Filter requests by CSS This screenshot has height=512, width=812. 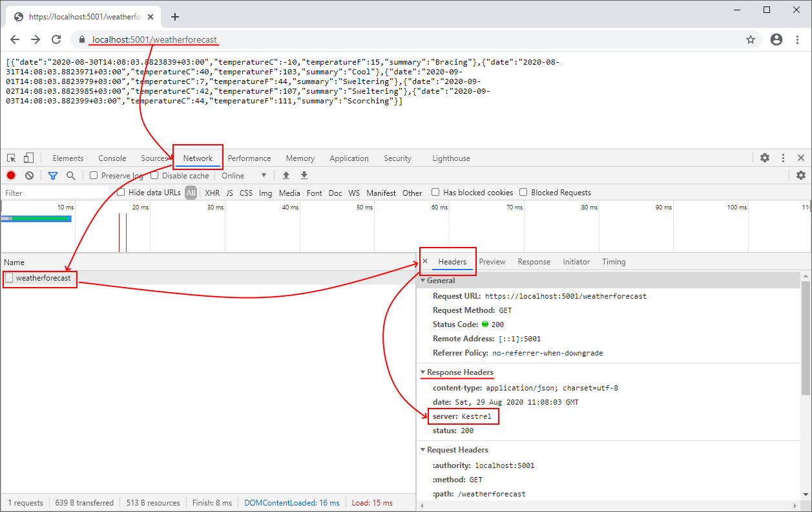pos(246,193)
